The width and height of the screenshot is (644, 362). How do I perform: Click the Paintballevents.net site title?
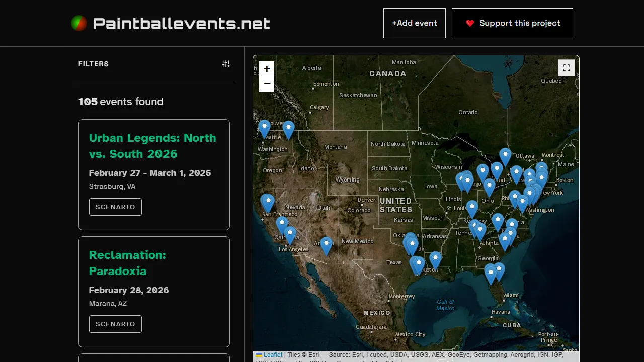tap(181, 23)
